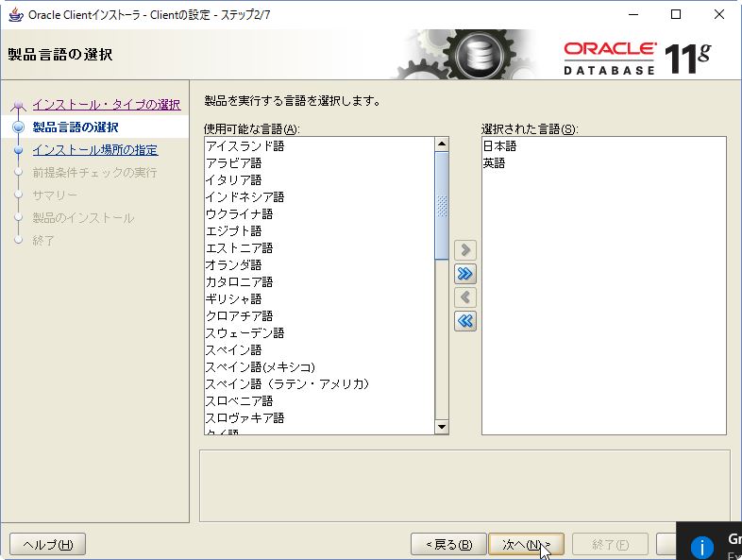This screenshot has width=742, height=560.
Task: Click the add selected language arrow button
Action: (465, 250)
